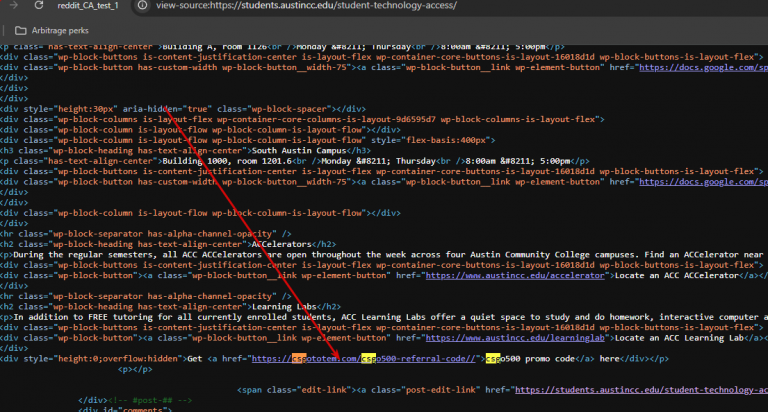Click 'Locate an ACC ACCelerator' anchor text
Image resolution: width=768 pixels, height=412 pixels.
(x=676, y=275)
